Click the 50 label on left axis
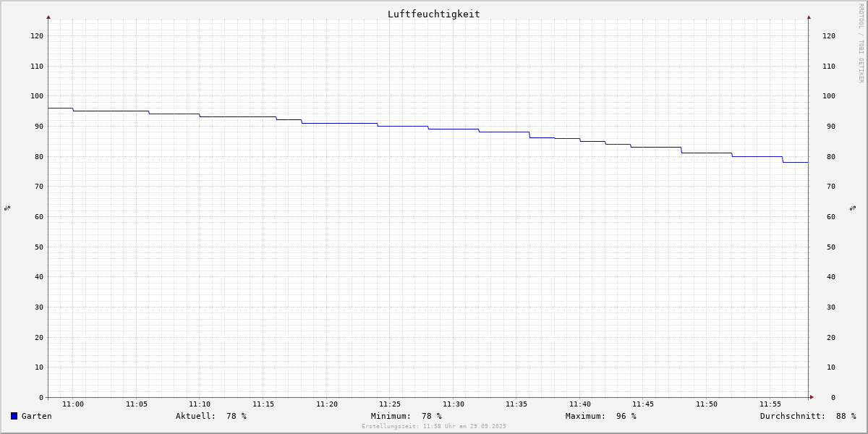The image size is (868, 434). (x=39, y=247)
